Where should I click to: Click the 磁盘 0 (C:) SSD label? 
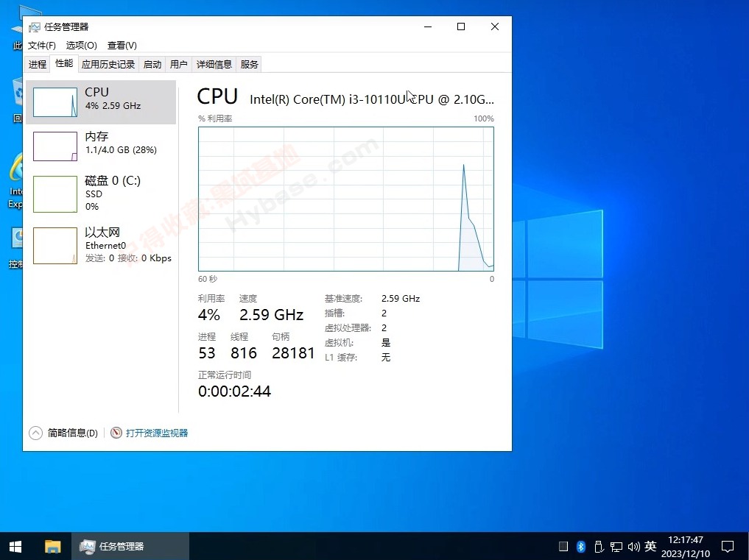(x=113, y=187)
